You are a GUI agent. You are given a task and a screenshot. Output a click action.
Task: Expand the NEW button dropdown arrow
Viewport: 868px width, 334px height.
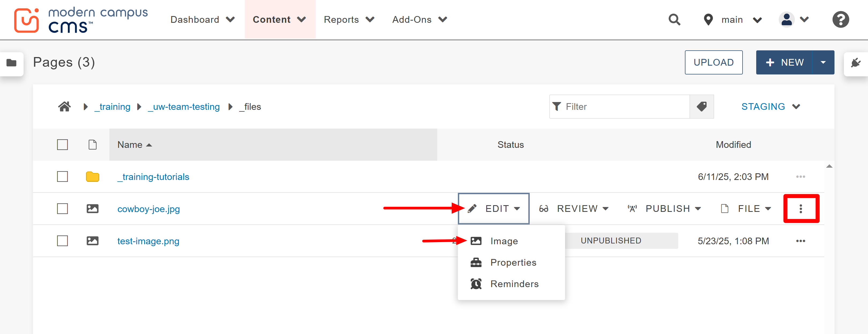click(x=824, y=62)
